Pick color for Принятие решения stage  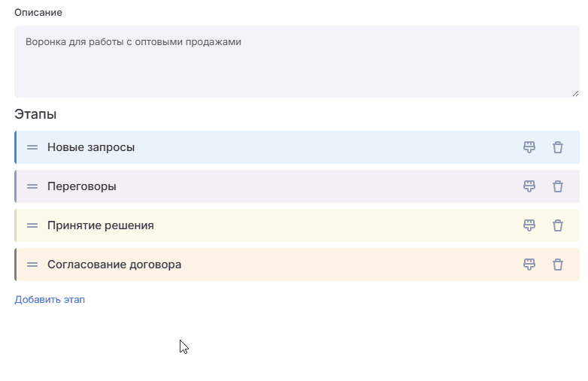[x=529, y=225]
